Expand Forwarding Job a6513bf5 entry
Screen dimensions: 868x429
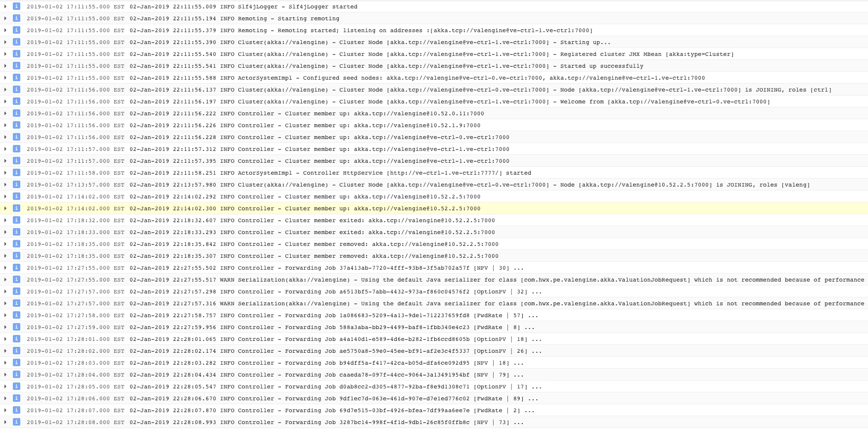(x=5, y=291)
